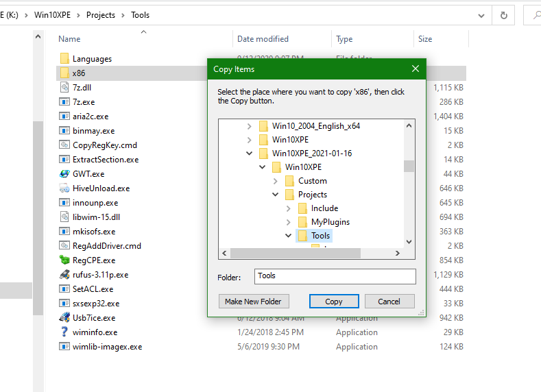Select the RegCPE.exe green cubes icon

64,260
